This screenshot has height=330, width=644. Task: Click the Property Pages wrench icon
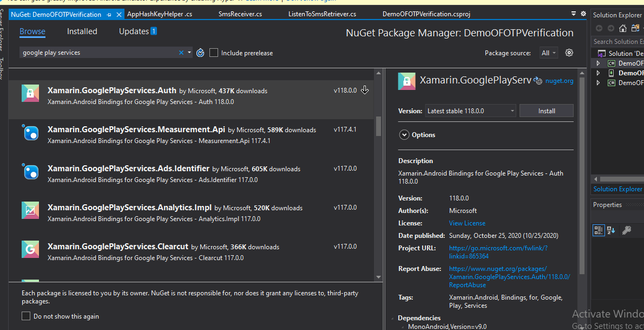pos(626,230)
